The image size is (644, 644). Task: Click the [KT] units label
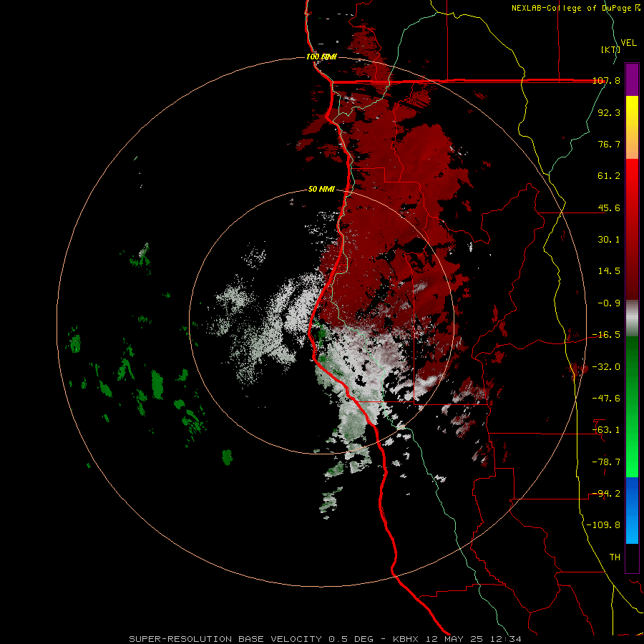coord(610,49)
